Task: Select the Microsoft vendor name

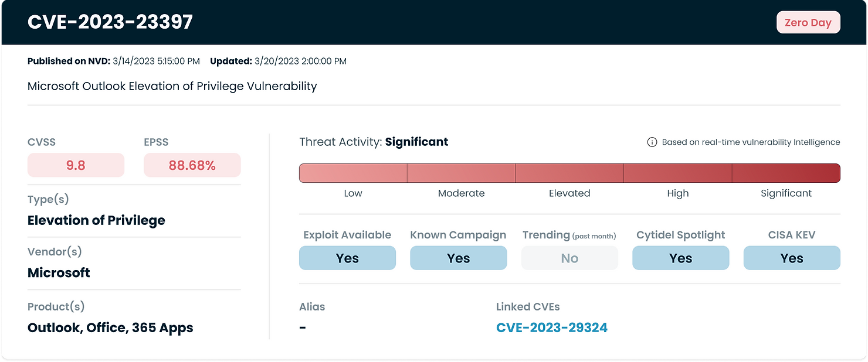Action: 59,272
